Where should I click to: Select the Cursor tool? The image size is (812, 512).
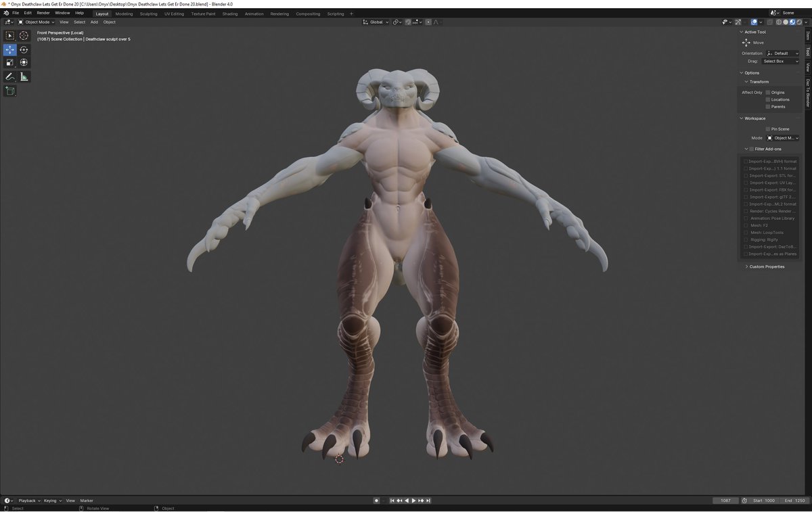click(x=24, y=35)
